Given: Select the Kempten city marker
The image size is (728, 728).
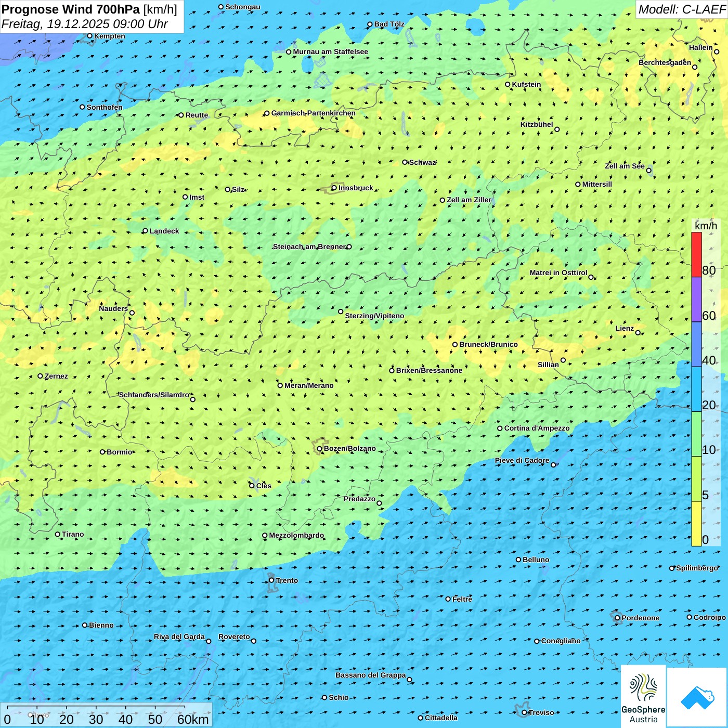Looking at the screenshot, I should pyautogui.click(x=89, y=36).
